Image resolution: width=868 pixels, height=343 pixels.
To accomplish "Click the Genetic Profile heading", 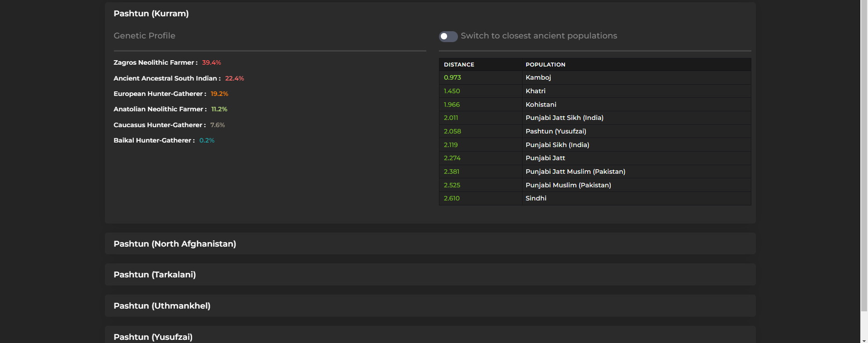I will point(144,36).
